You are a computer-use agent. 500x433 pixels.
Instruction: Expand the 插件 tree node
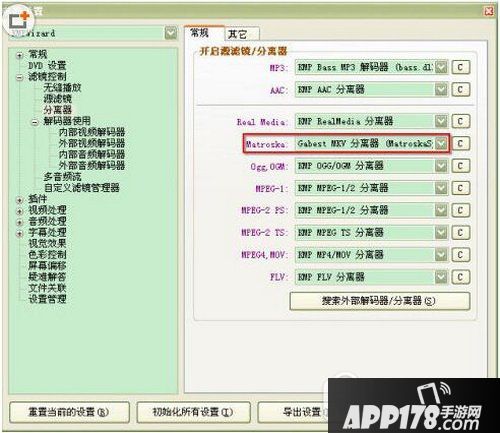coord(20,200)
